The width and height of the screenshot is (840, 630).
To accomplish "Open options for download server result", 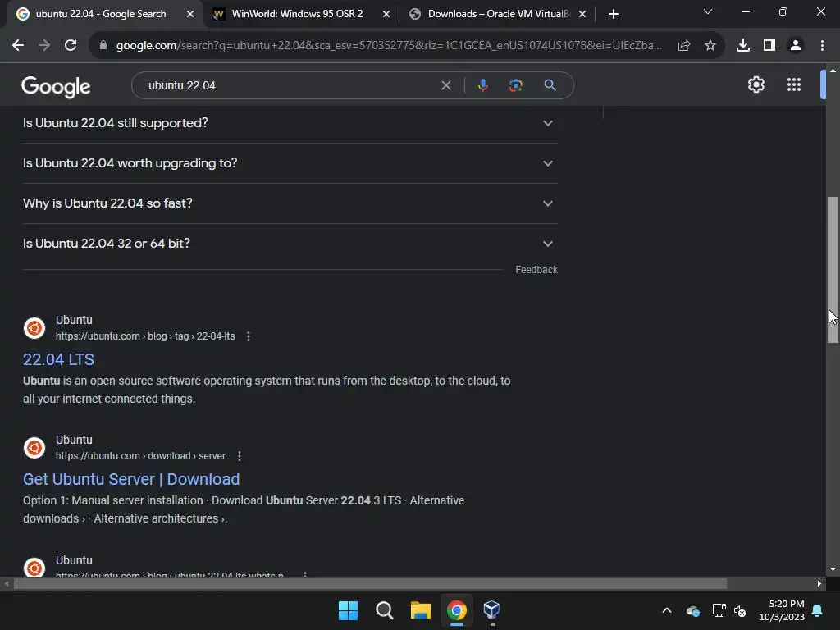I will point(240,456).
